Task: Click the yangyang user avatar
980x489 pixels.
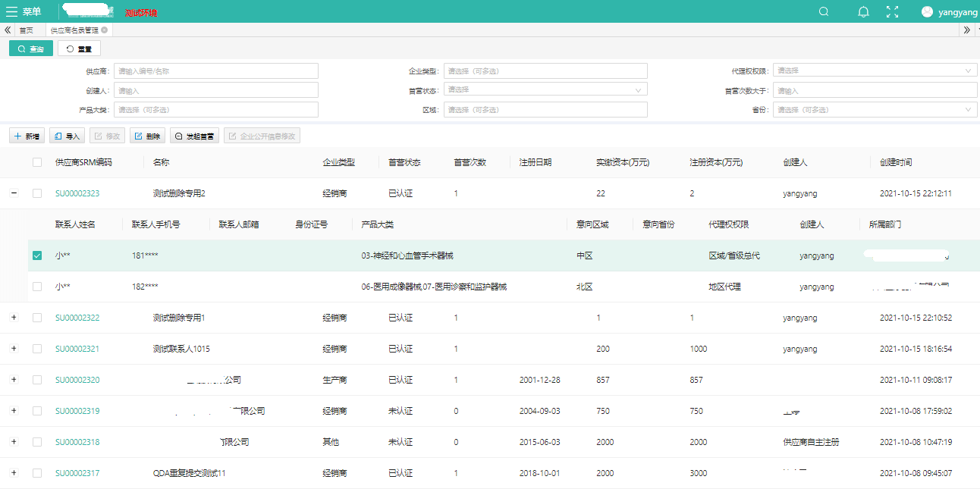Action: (x=927, y=11)
